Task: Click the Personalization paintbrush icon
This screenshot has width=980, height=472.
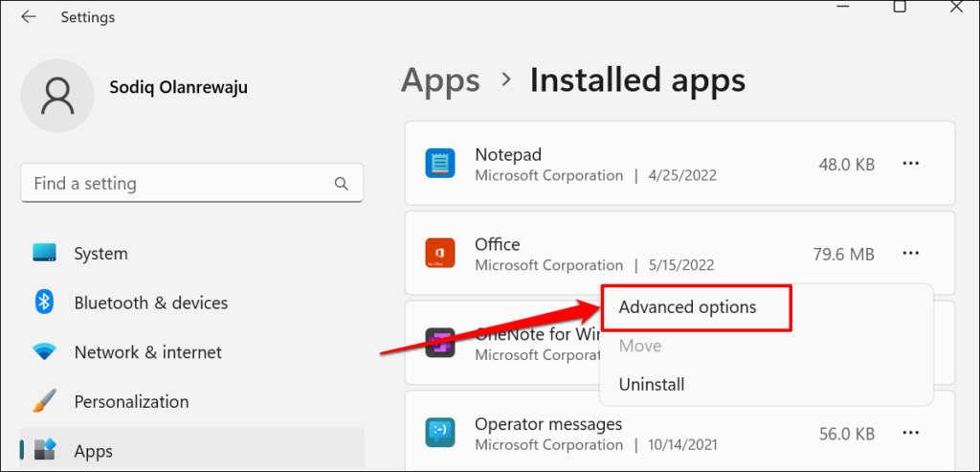Action: click(44, 402)
